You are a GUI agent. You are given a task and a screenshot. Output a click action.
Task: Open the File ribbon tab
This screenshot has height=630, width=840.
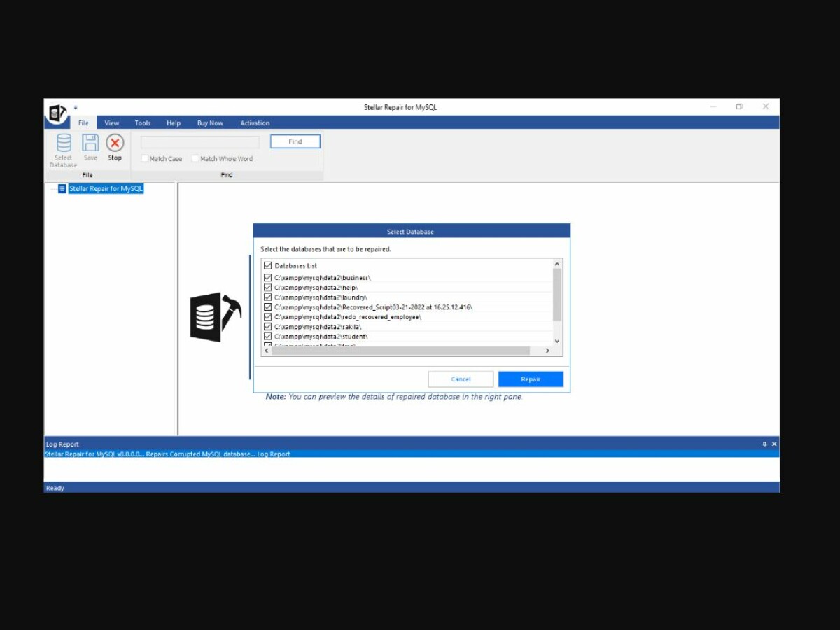[83, 122]
